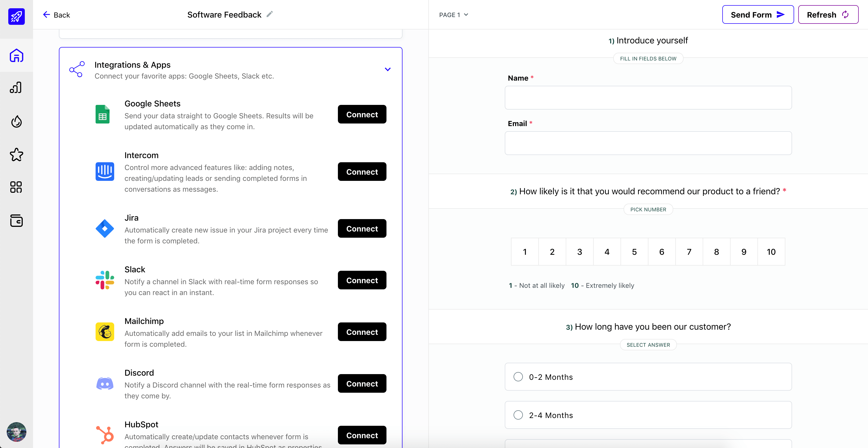Select radio button for 2-4 Months
This screenshot has height=448, width=868.
click(518, 415)
